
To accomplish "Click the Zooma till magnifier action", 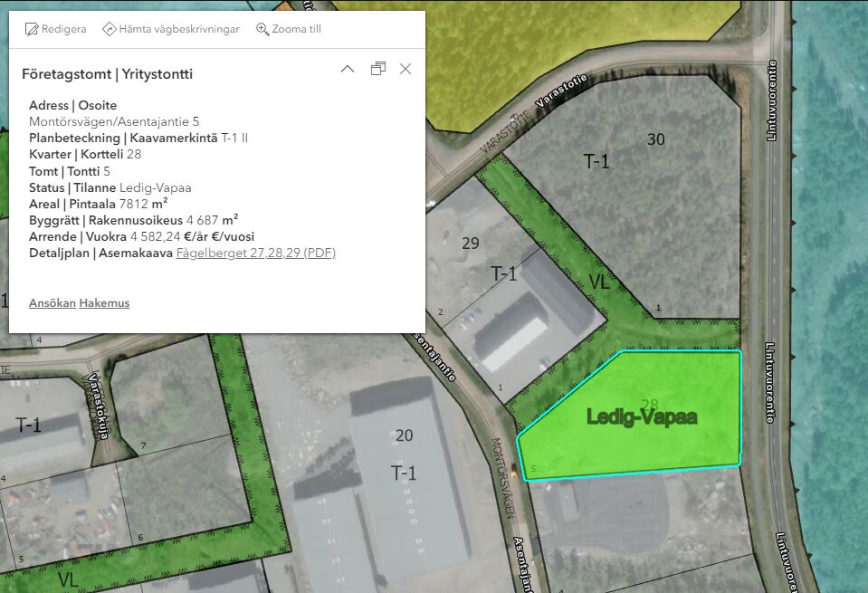I will point(288,29).
